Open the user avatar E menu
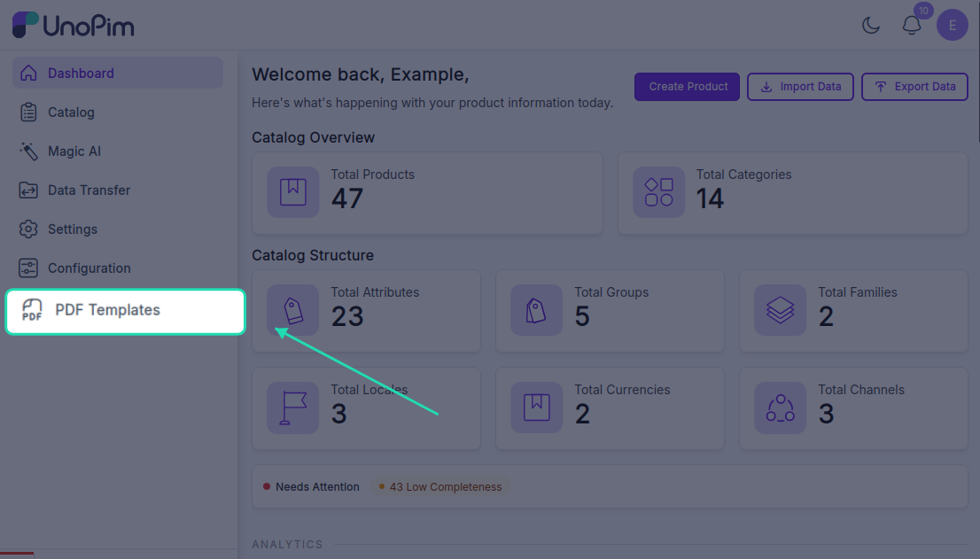980x559 pixels. (x=952, y=25)
